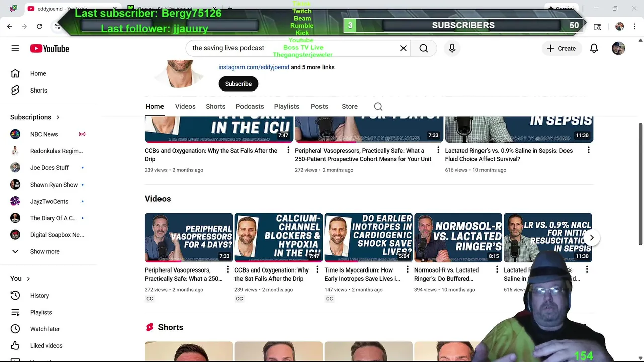Subscribe to the eddyjoemd channel
Image resolution: width=644 pixels, height=362 pixels.
coord(238,84)
